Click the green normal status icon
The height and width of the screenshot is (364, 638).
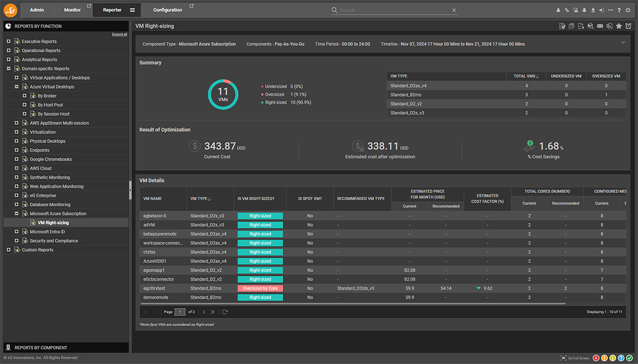click(x=628, y=358)
